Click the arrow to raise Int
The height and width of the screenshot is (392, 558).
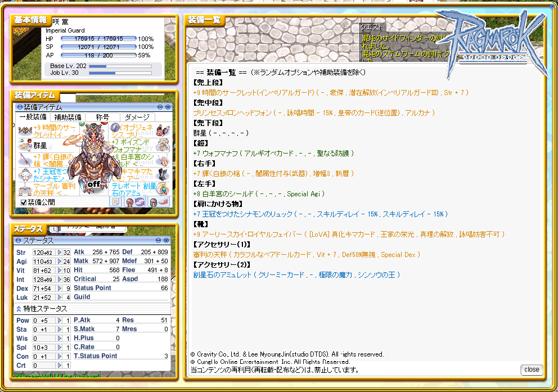(59, 279)
